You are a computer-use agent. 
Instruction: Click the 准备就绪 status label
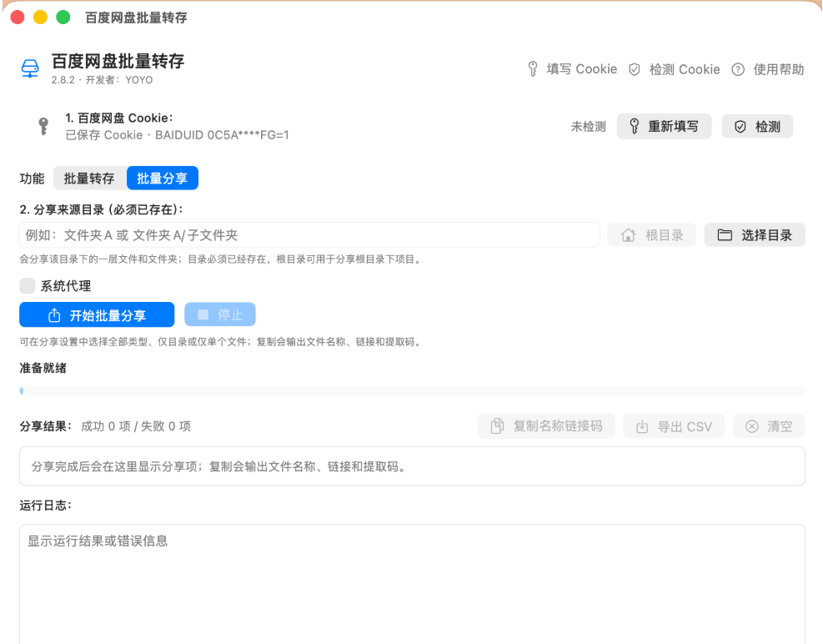click(43, 368)
